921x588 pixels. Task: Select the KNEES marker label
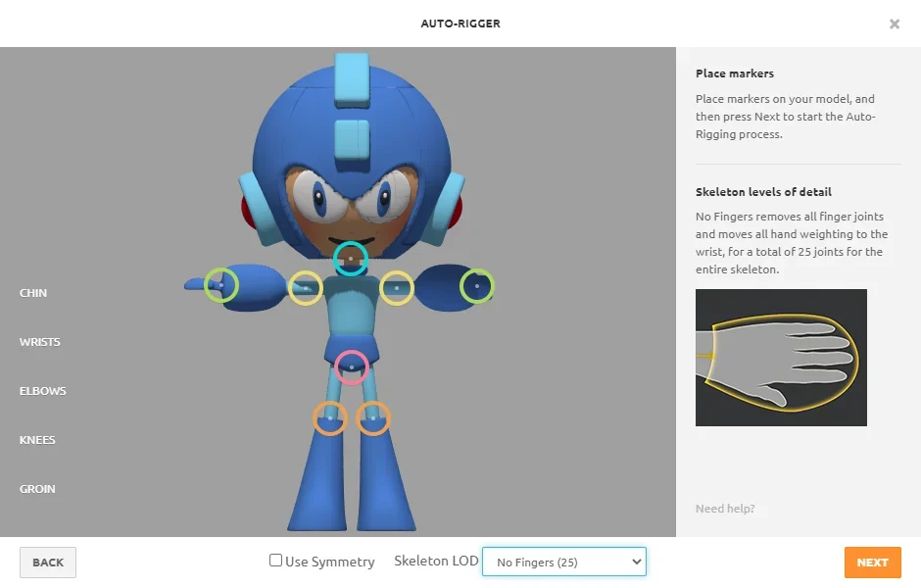pyautogui.click(x=37, y=440)
